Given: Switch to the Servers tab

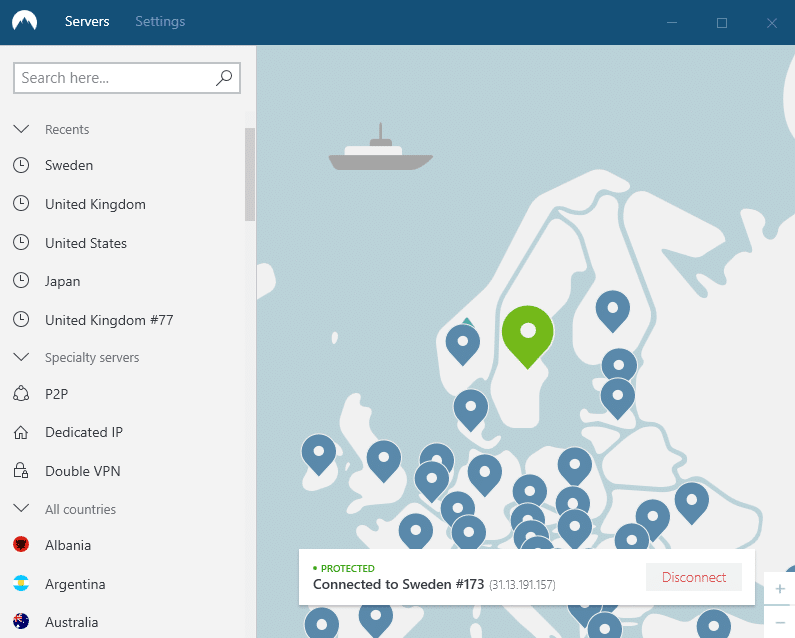Looking at the screenshot, I should pos(87,21).
